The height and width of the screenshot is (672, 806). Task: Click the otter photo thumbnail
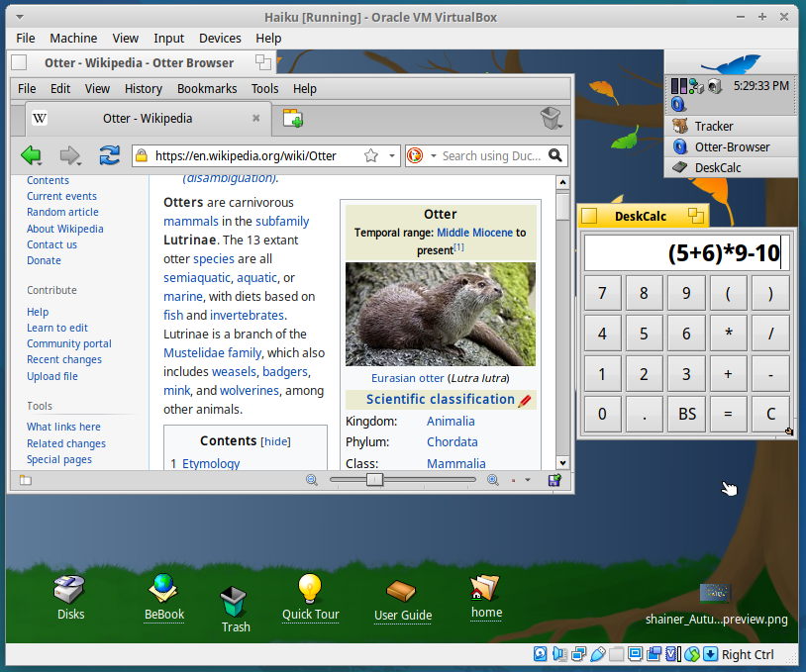click(x=440, y=314)
